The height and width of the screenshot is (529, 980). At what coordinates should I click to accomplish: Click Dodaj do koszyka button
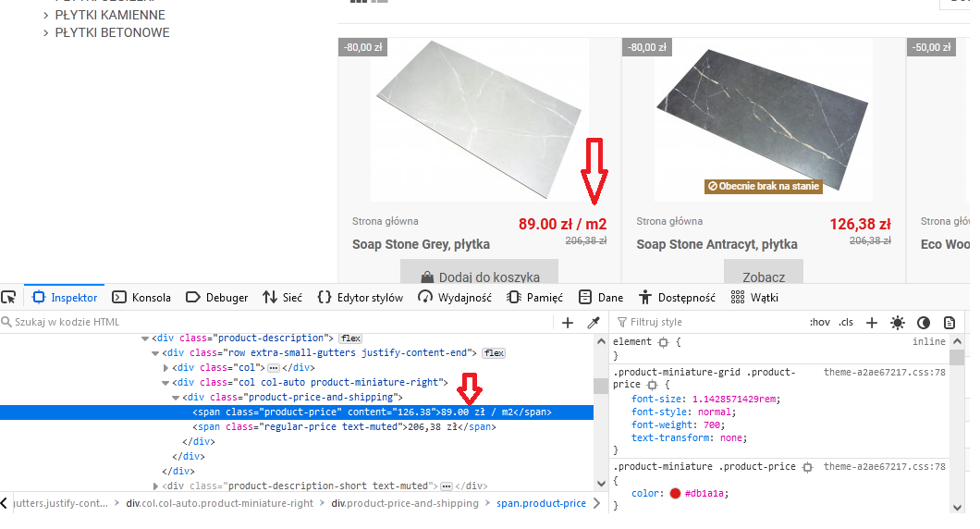pos(480,273)
